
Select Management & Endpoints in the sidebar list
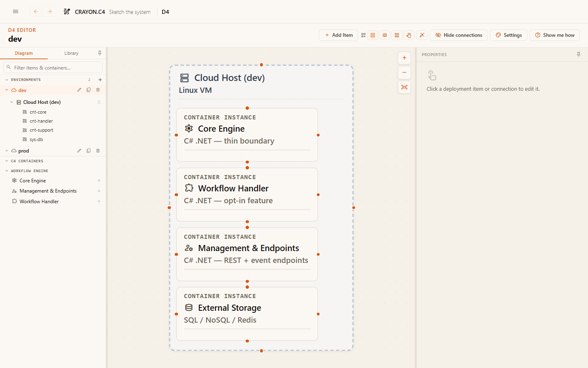pyautogui.click(x=48, y=191)
